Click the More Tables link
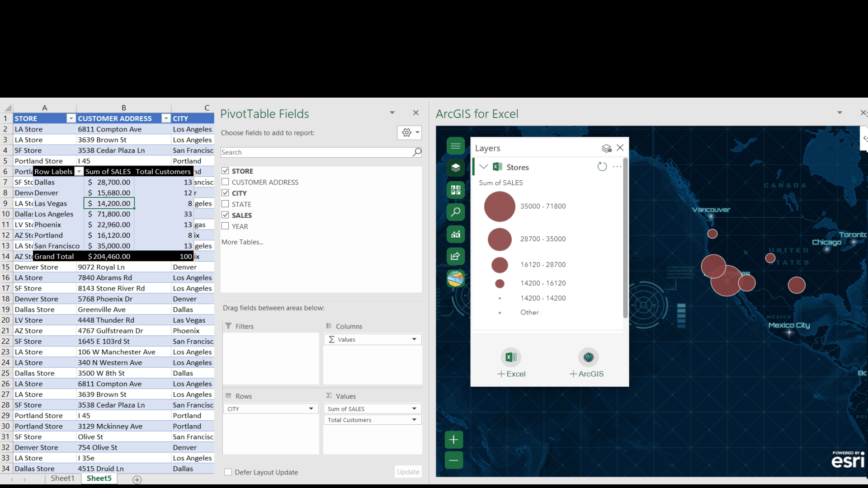Viewport: 868px width, 488px height. (242, 242)
